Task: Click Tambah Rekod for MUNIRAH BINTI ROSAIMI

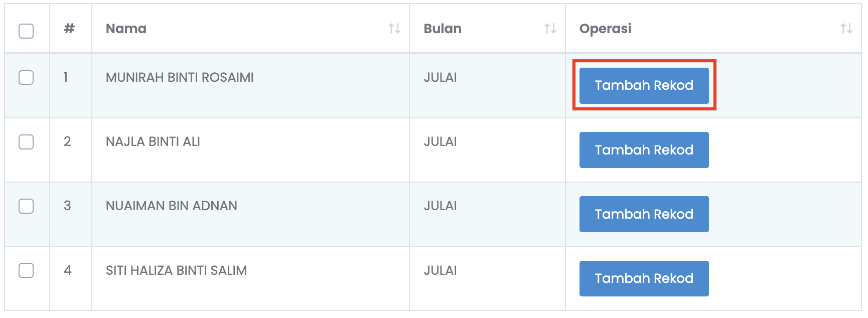Action: [644, 86]
